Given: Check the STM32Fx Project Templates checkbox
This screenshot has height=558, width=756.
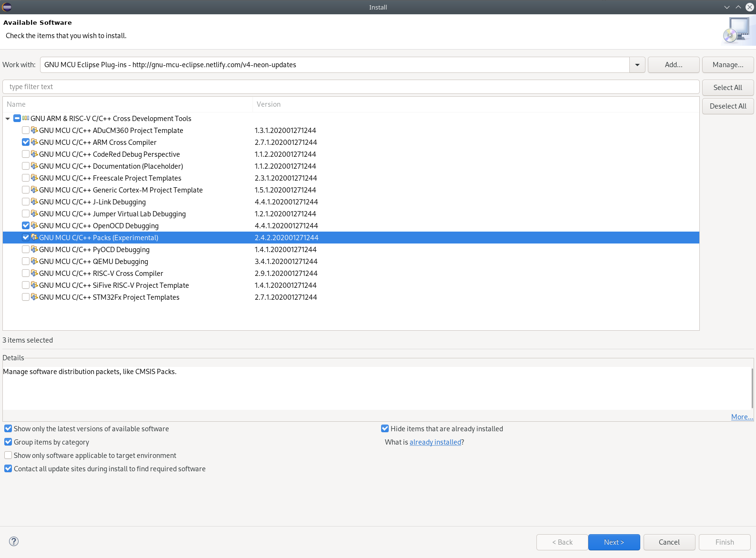Looking at the screenshot, I should click(26, 297).
